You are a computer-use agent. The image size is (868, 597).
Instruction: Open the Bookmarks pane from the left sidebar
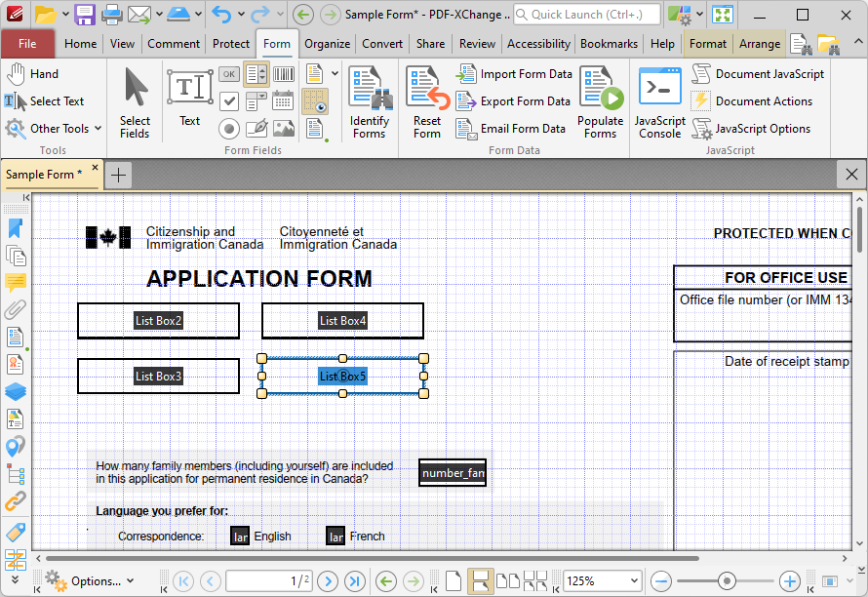16,228
